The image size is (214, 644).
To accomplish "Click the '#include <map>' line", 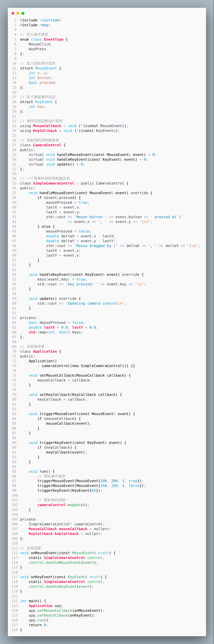I will (35, 25).
